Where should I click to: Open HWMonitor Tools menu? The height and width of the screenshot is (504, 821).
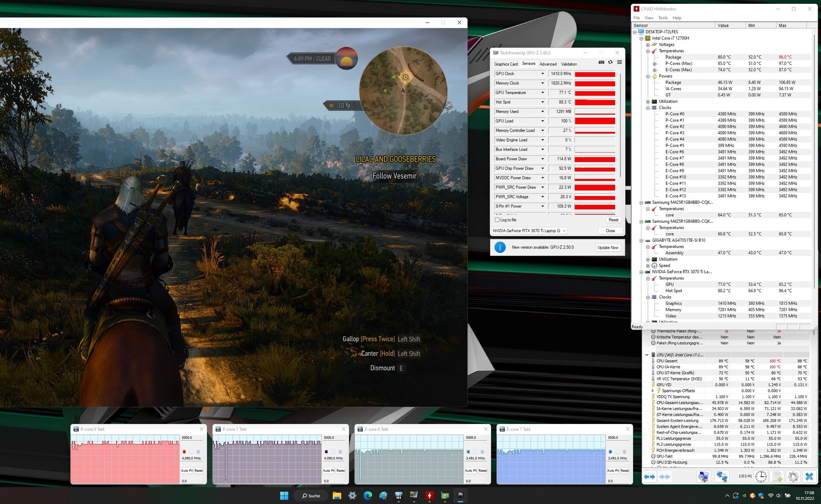pos(663,18)
